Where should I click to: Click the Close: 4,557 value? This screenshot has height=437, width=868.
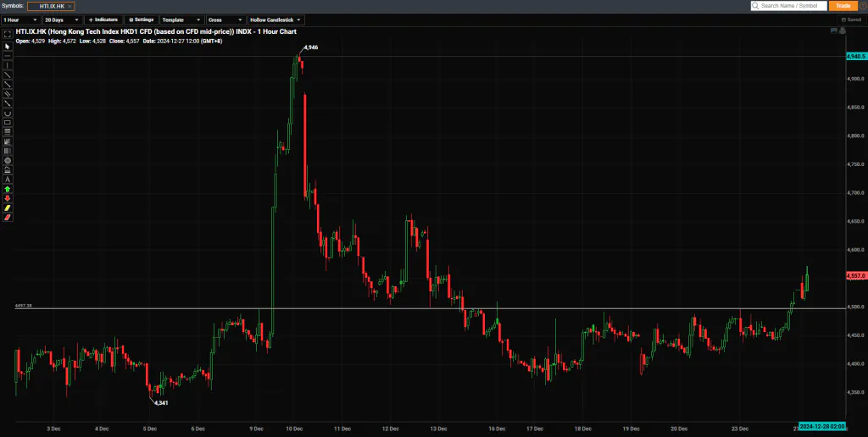125,41
